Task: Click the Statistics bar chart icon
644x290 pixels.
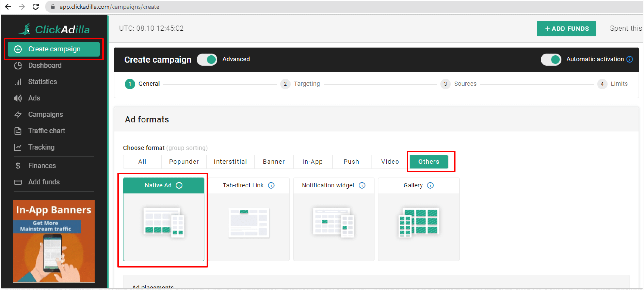Action: [x=18, y=82]
